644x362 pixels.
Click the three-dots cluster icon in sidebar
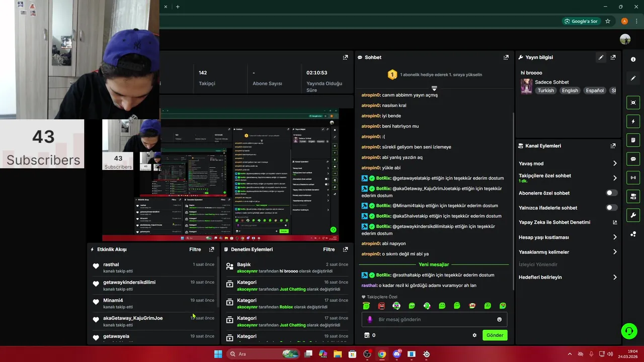pos(633,234)
